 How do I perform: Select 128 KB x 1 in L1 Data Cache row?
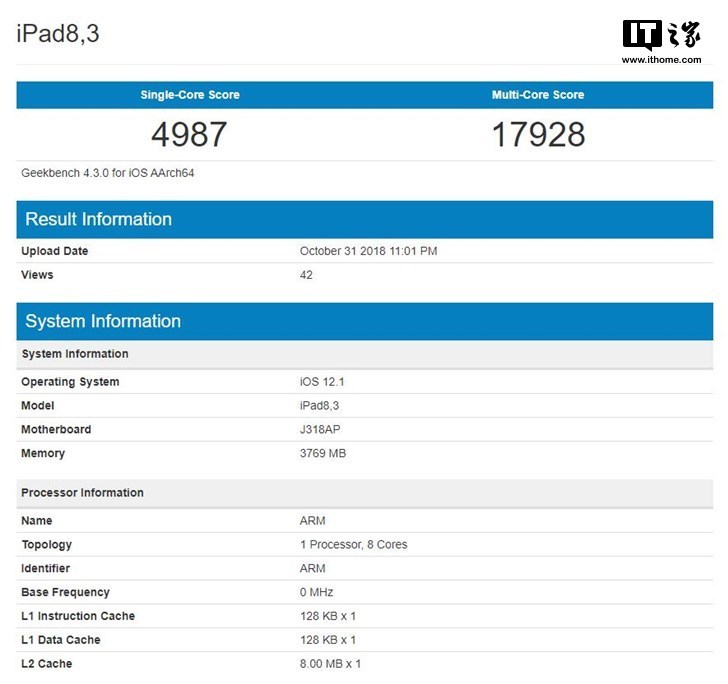click(x=328, y=640)
